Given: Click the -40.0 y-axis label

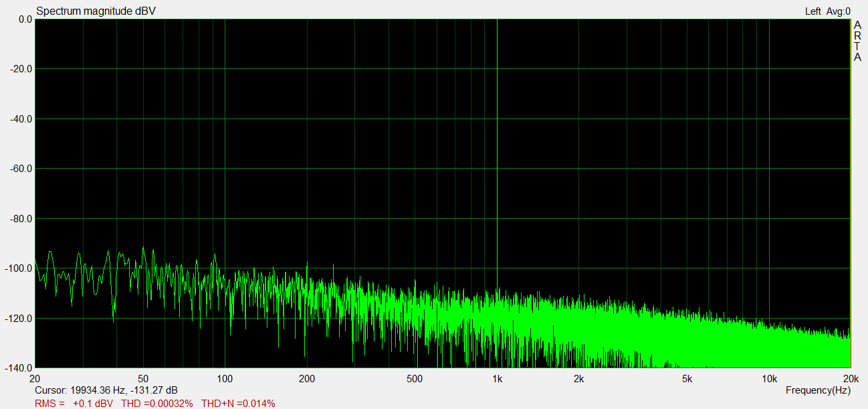Looking at the screenshot, I should coord(23,119).
